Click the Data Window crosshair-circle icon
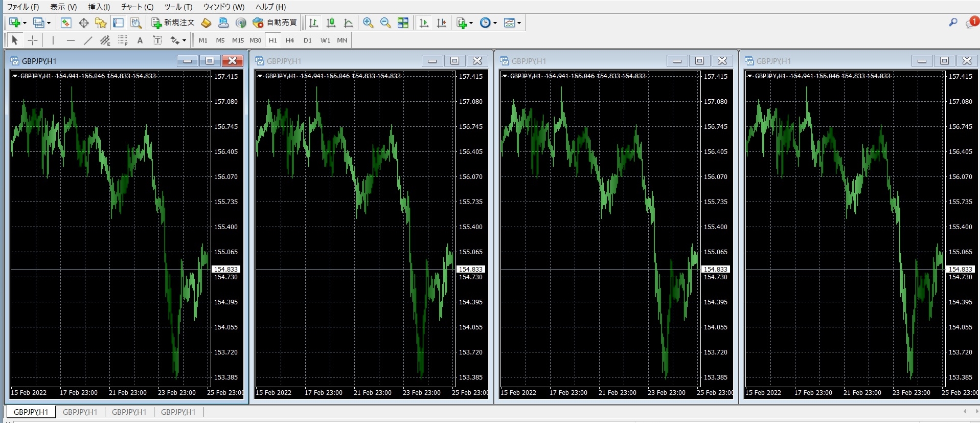 point(83,23)
